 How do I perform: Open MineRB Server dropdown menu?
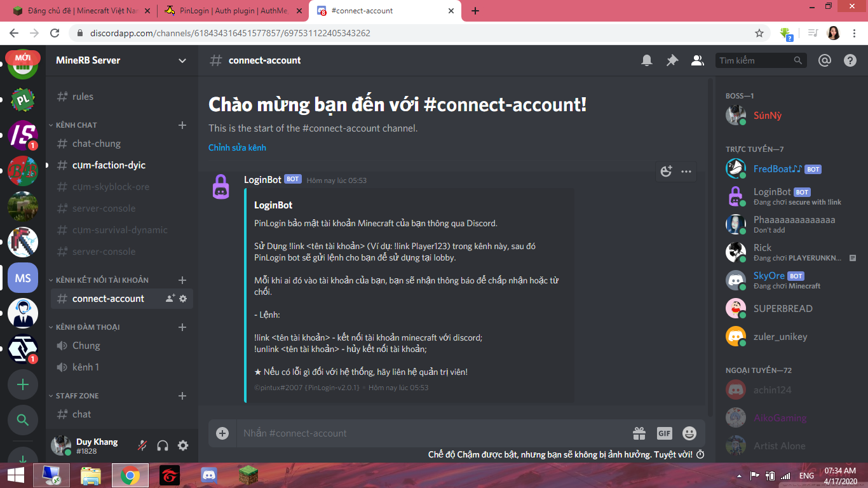[182, 60]
